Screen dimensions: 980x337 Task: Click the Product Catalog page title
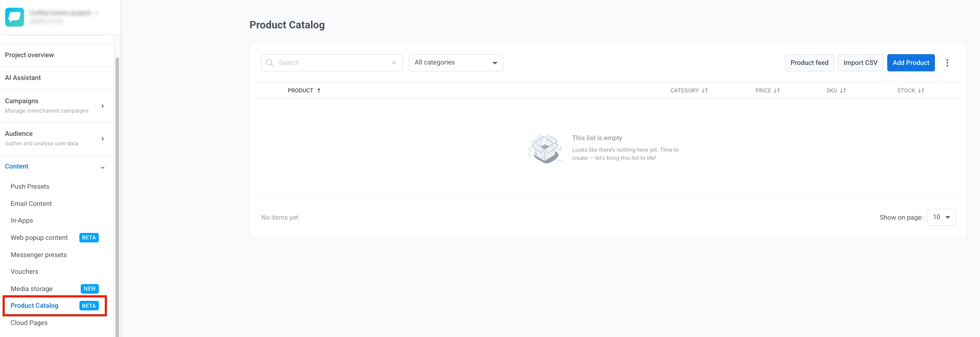[x=287, y=25]
